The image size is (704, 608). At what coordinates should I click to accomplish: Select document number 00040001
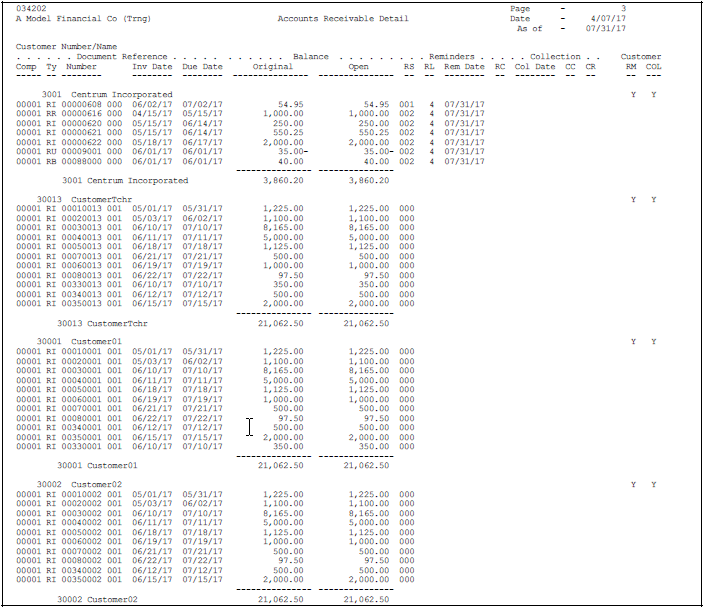point(81,380)
